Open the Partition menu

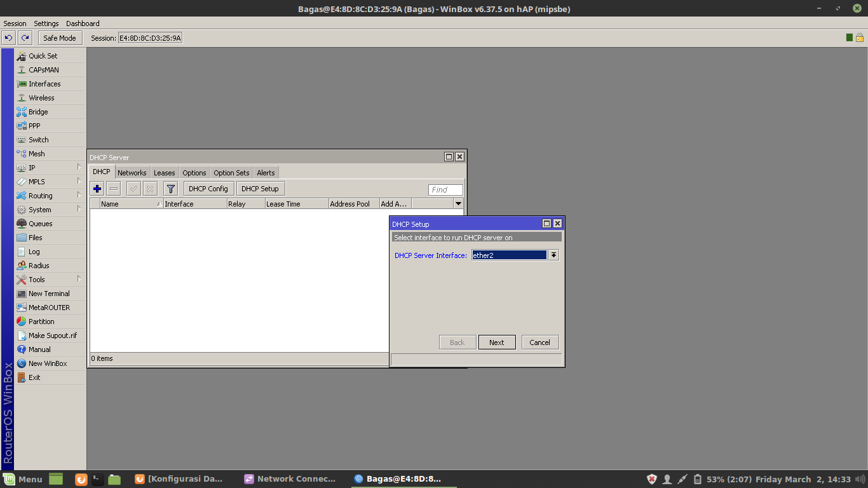50,322
